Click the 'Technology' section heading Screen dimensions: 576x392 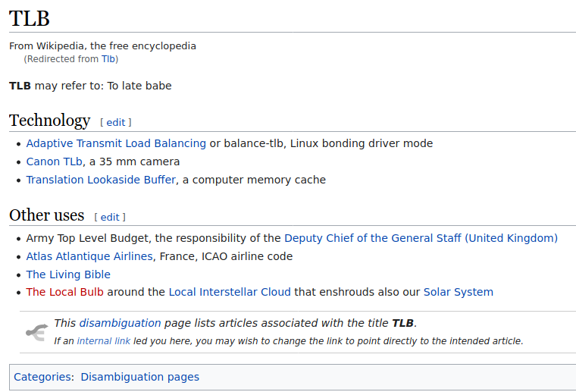pos(49,121)
